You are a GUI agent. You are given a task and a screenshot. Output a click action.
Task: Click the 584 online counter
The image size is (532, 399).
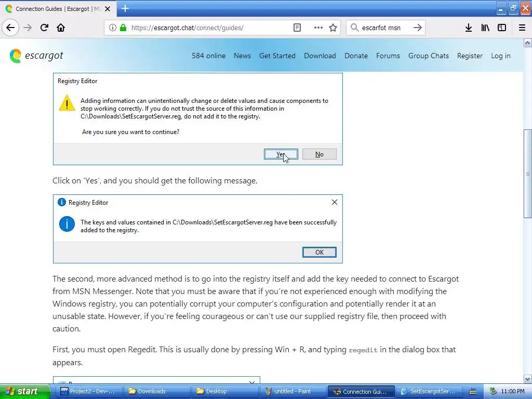pos(208,56)
